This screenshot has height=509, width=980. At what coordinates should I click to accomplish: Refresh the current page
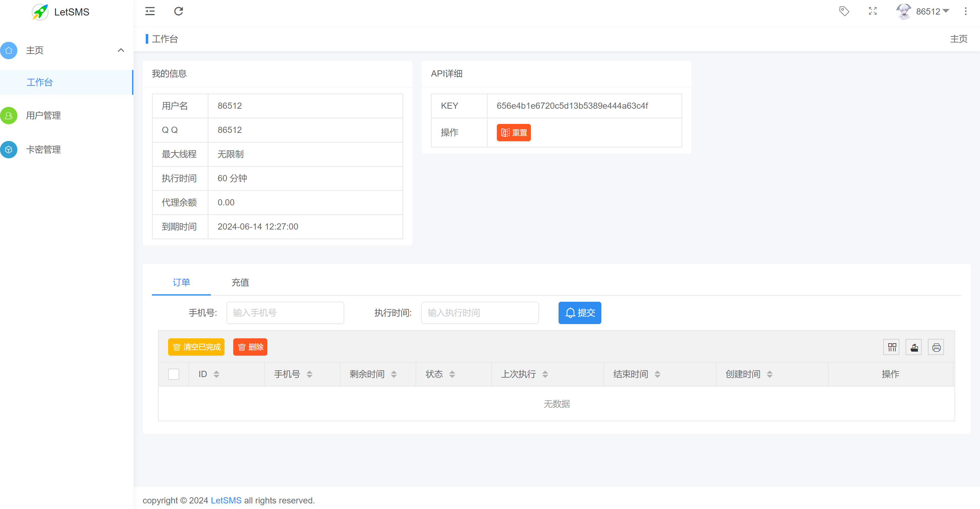(178, 11)
